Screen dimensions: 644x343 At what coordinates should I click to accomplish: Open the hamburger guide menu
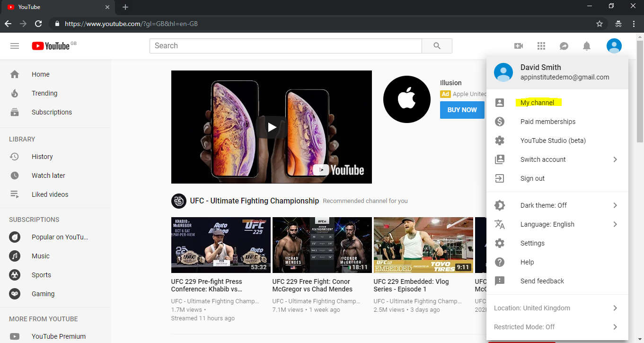(15, 46)
